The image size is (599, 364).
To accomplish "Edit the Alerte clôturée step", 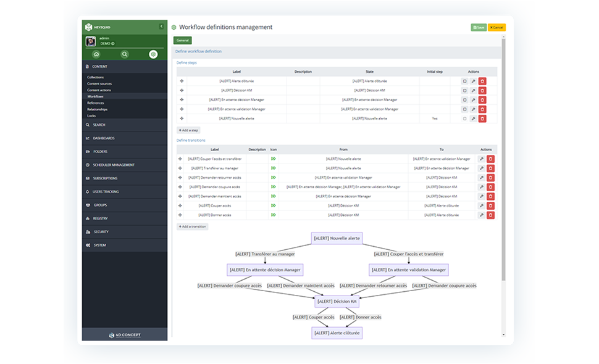I will tap(473, 81).
